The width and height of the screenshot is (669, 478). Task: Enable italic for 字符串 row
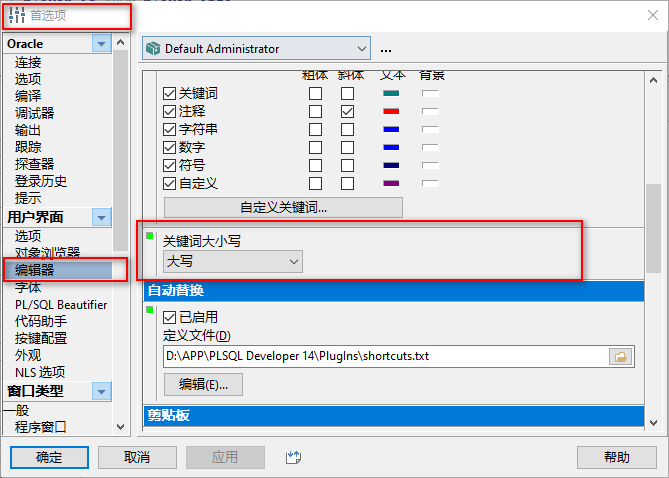(347, 129)
